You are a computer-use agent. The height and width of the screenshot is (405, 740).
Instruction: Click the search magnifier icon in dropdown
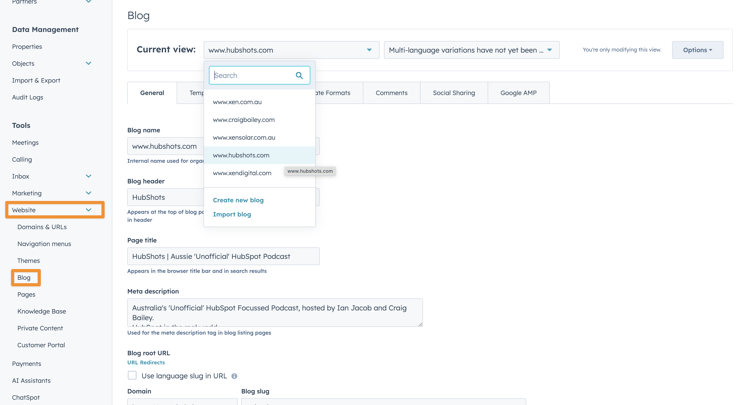click(x=299, y=76)
